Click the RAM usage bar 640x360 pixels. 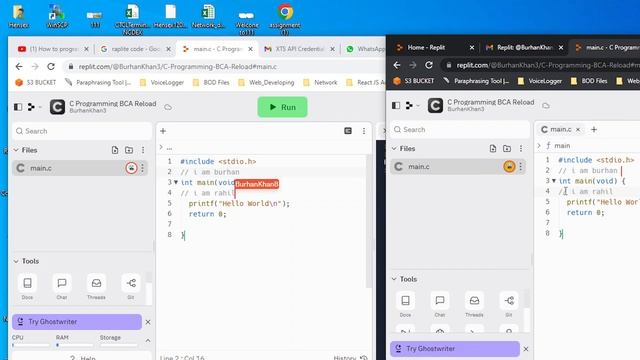[x=74, y=345]
